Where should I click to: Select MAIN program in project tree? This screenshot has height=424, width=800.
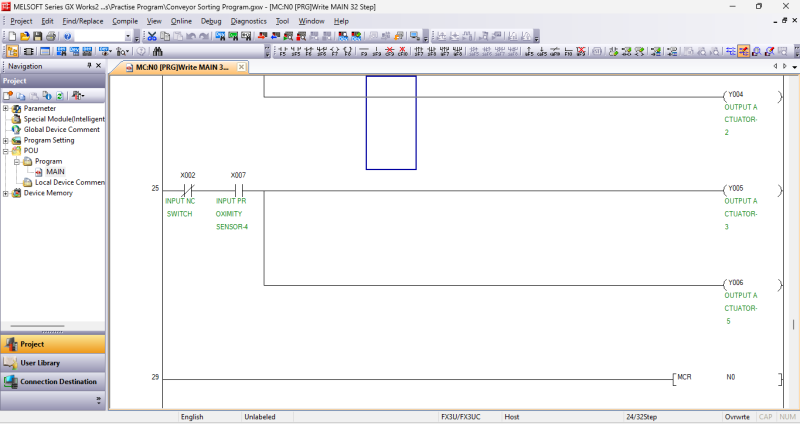(x=55, y=172)
